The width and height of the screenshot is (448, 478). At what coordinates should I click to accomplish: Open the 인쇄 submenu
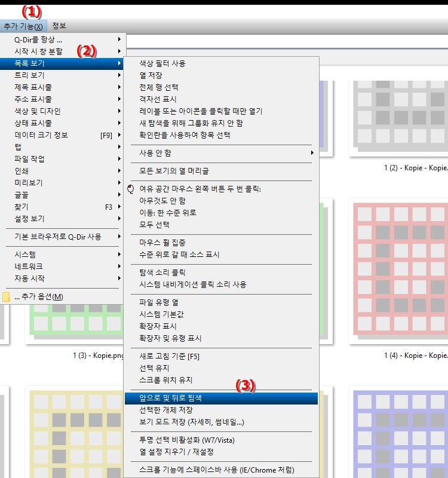[63, 171]
